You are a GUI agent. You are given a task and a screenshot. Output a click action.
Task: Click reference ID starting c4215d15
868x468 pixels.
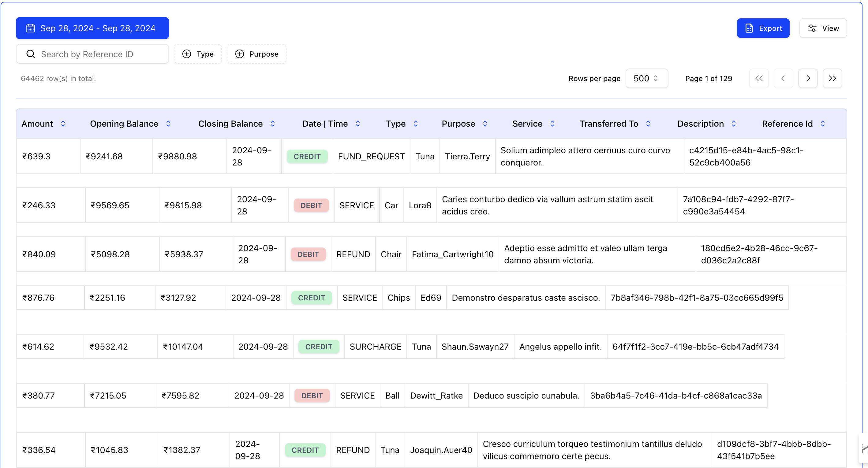(x=765, y=157)
